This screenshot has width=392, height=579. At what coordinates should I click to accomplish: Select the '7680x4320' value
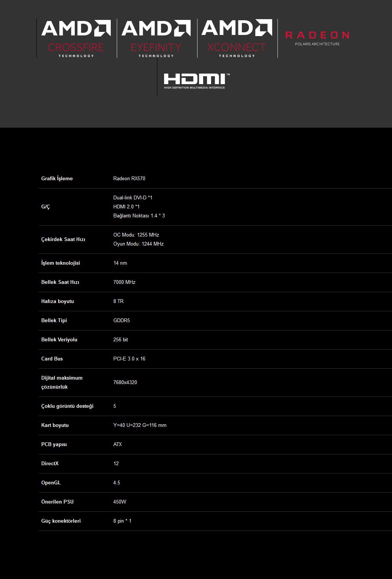click(125, 382)
